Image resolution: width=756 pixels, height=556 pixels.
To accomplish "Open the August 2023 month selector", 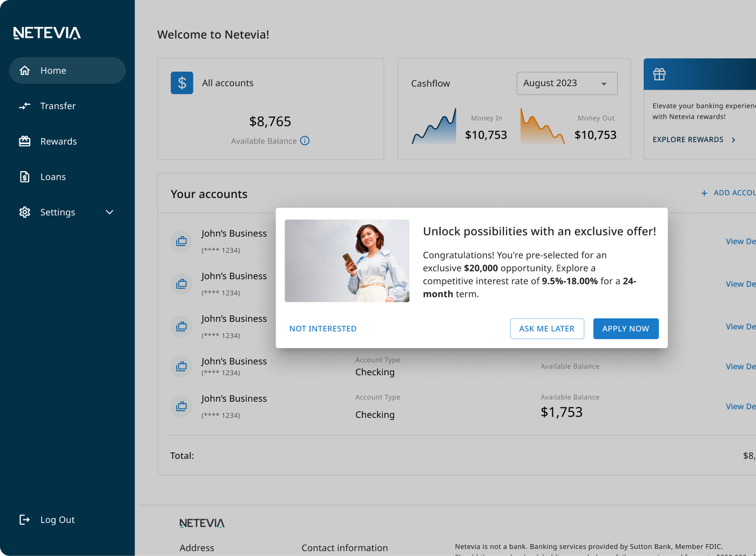I will click(x=566, y=83).
